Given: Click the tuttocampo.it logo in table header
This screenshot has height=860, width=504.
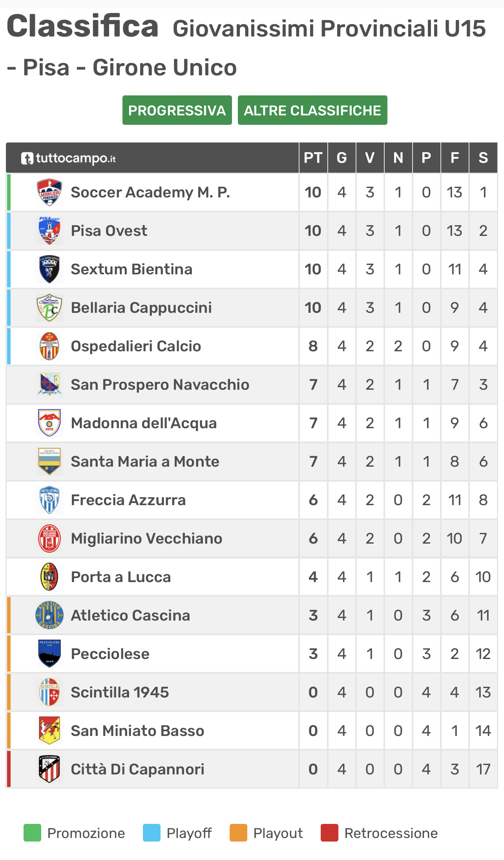Looking at the screenshot, I should coord(68,158).
